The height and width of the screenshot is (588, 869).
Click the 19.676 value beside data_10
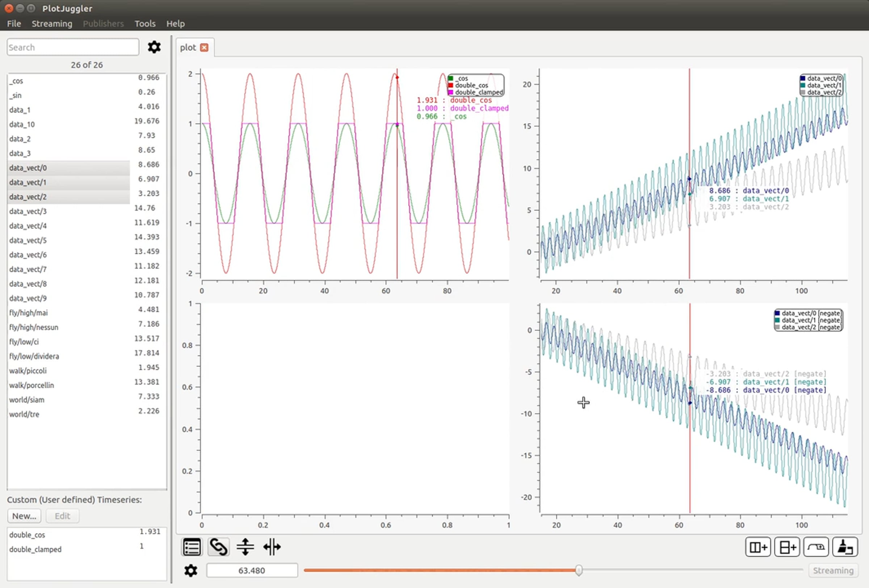point(147,121)
